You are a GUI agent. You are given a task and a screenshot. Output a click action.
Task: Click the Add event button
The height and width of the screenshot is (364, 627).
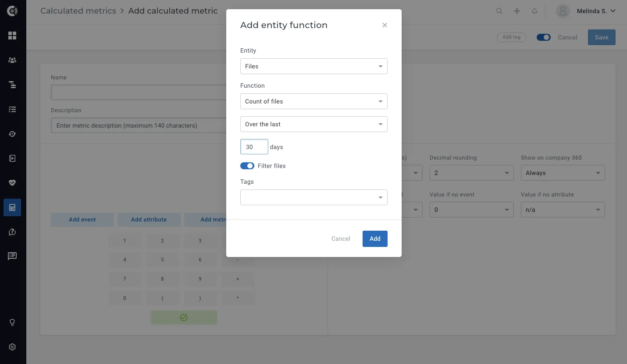(x=82, y=220)
